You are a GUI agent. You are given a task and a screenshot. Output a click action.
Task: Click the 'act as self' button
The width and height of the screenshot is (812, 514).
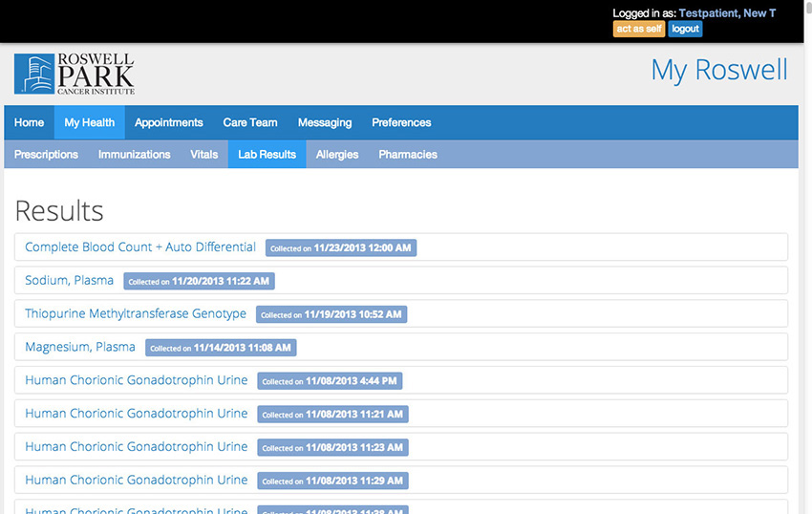[638, 29]
